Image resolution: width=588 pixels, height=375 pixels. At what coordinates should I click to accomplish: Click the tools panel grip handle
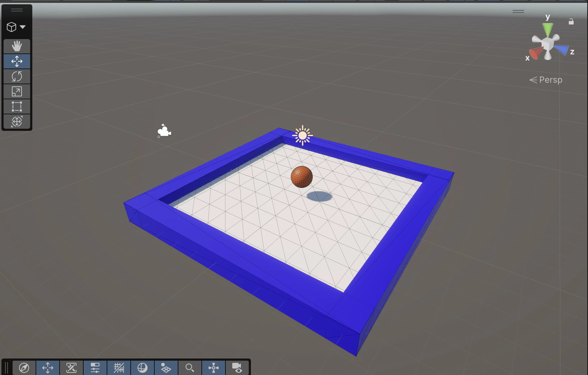17,10
